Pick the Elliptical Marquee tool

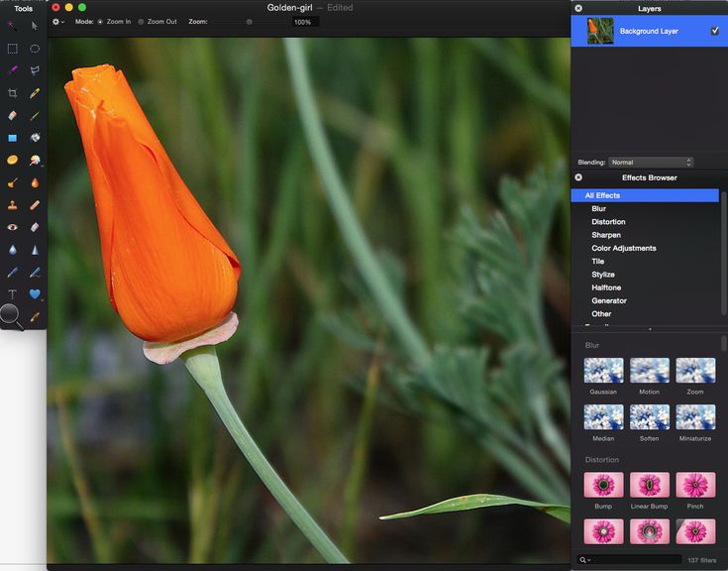(x=35, y=48)
